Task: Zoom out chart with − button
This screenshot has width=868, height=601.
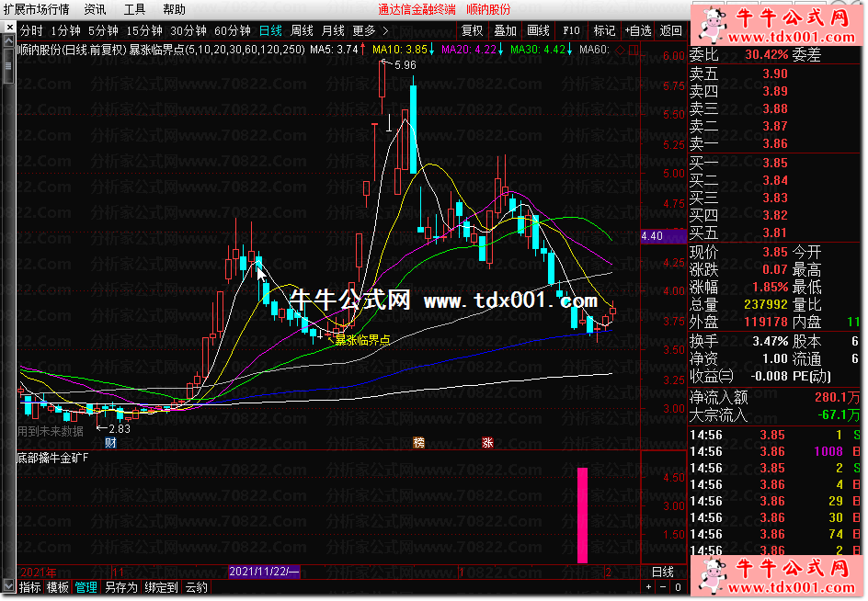Action: [x=663, y=587]
